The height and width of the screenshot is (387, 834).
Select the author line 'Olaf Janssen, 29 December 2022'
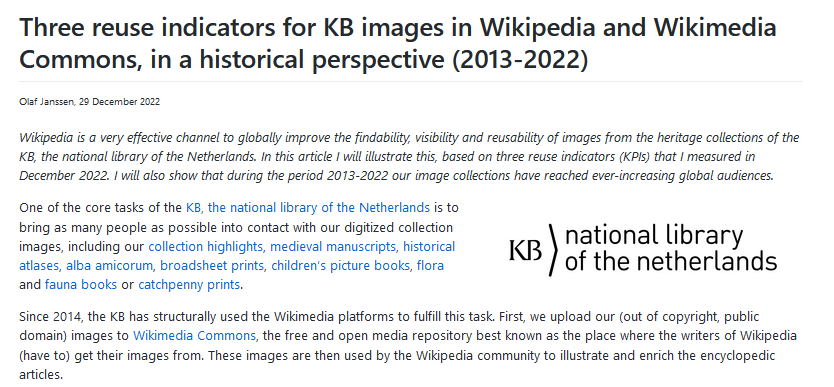tap(89, 102)
